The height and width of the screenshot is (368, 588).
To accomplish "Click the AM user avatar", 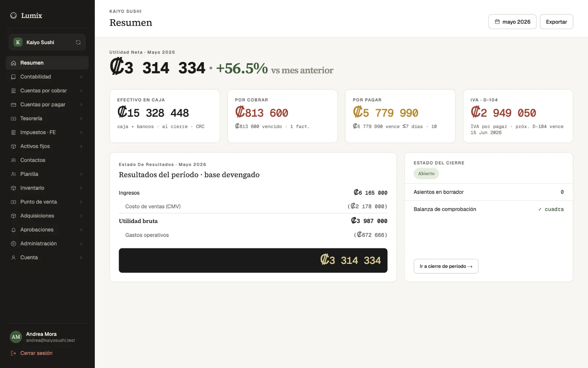I will (16, 337).
